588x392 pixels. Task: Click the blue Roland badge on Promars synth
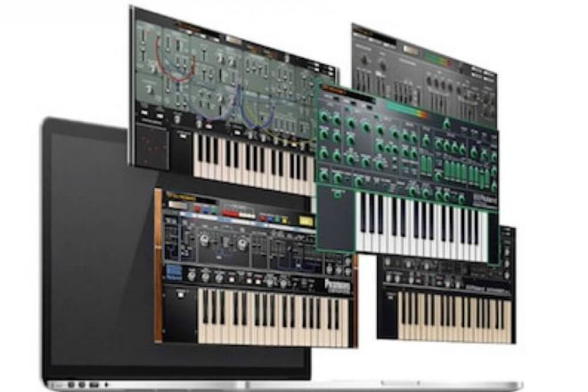tap(173, 272)
